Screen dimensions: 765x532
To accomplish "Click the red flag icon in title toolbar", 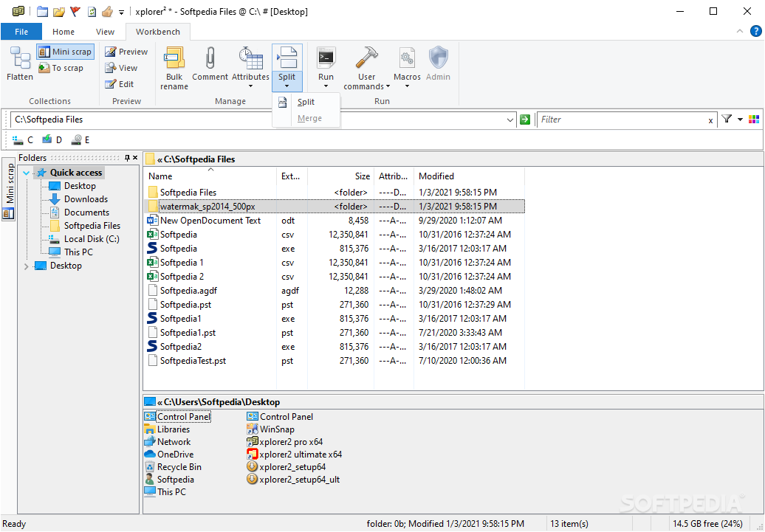I will coord(75,12).
